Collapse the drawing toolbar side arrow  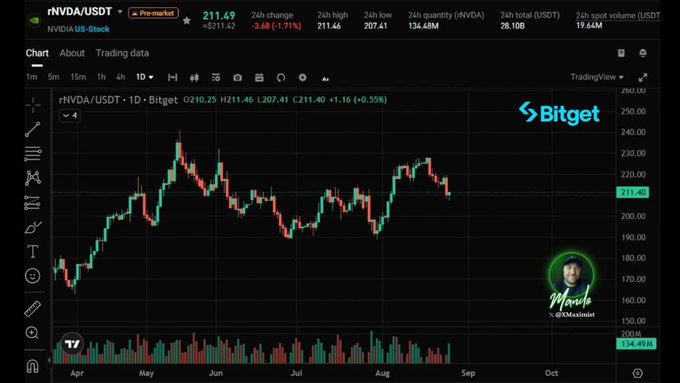pos(49,360)
